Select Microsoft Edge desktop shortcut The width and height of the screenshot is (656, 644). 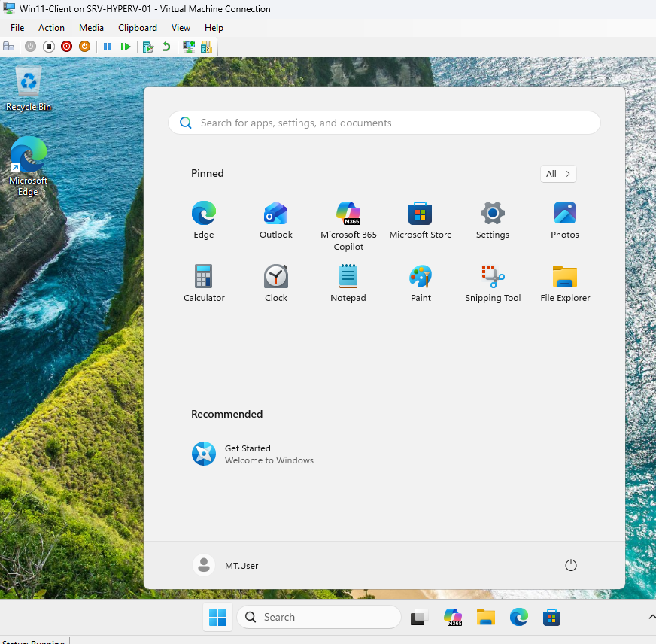(29, 166)
